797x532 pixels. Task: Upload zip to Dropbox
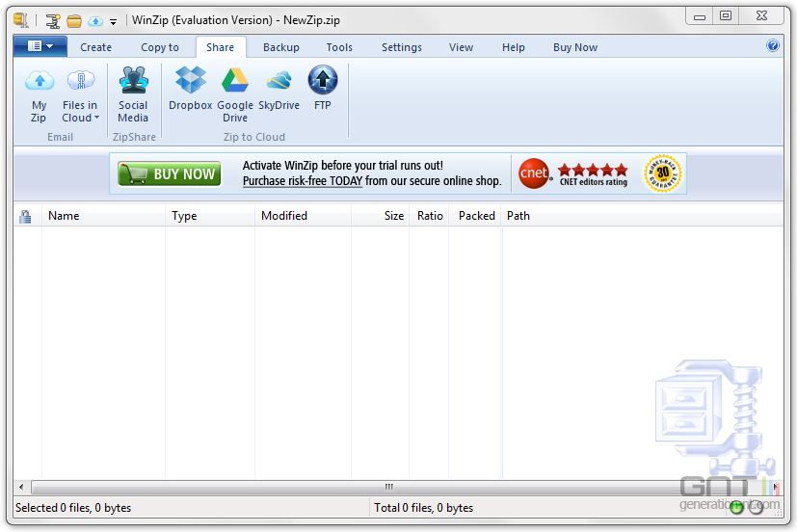[191, 89]
